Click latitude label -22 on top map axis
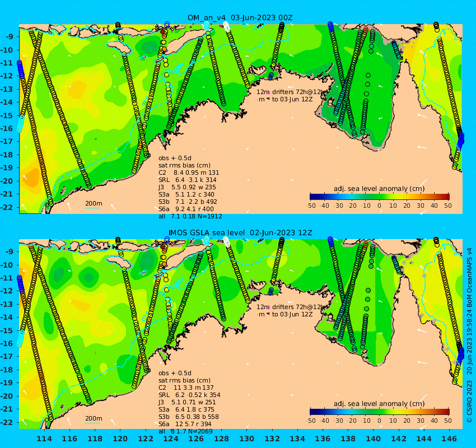 point(6,207)
